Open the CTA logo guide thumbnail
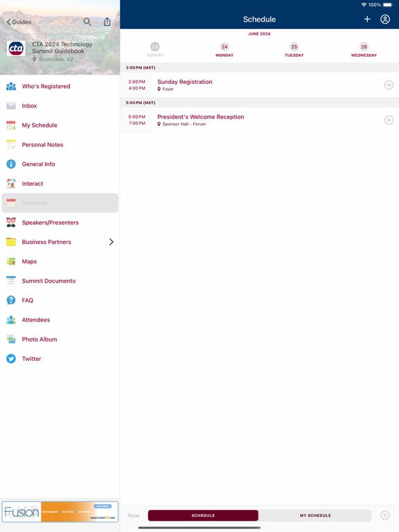 16,49
